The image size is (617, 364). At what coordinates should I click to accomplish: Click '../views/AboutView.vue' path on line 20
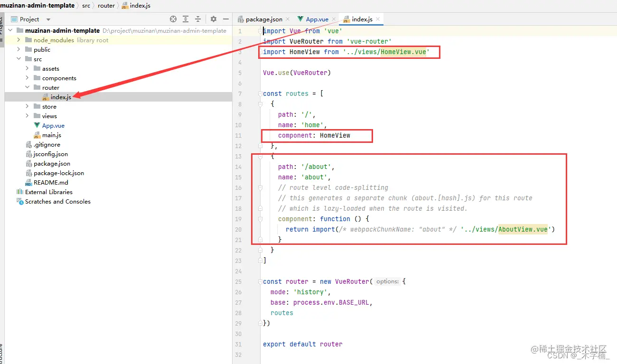coord(505,229)
